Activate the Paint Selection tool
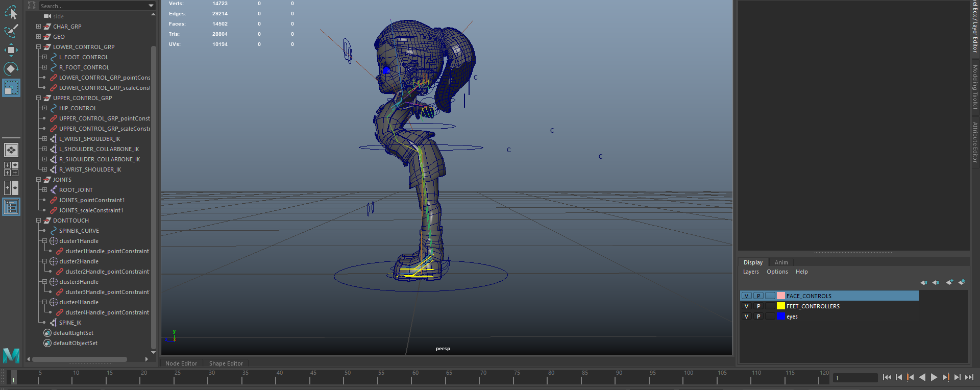This screenshot has height=390, width=980. (x=11, y=31)
